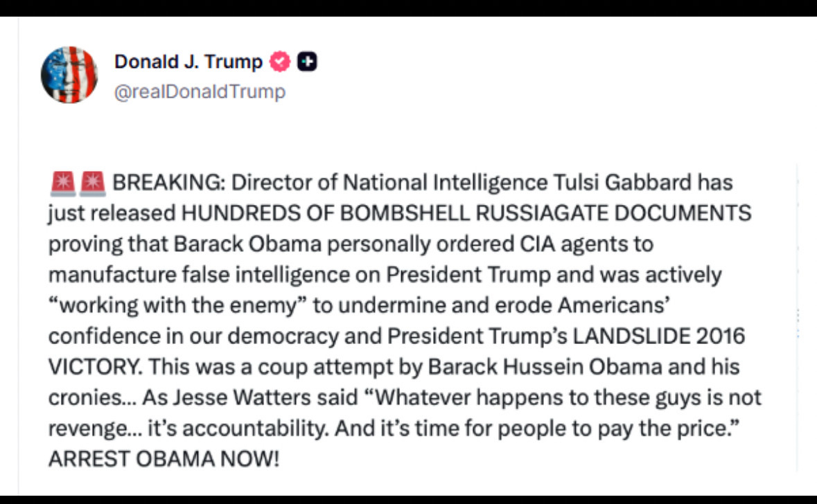Click the ARREST OBAMA NOW! text
The width and height of the screenshot is (817, 504).
click(x=164, y=459)
